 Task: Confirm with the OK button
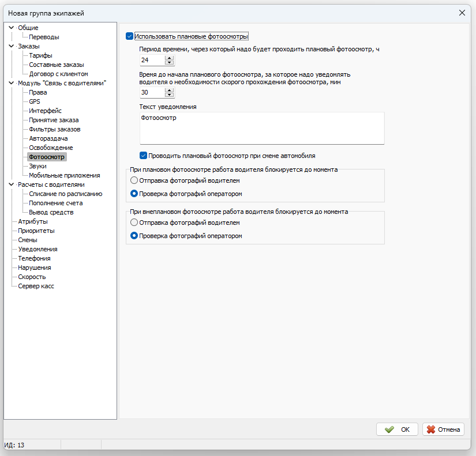(x=397, y=429)
